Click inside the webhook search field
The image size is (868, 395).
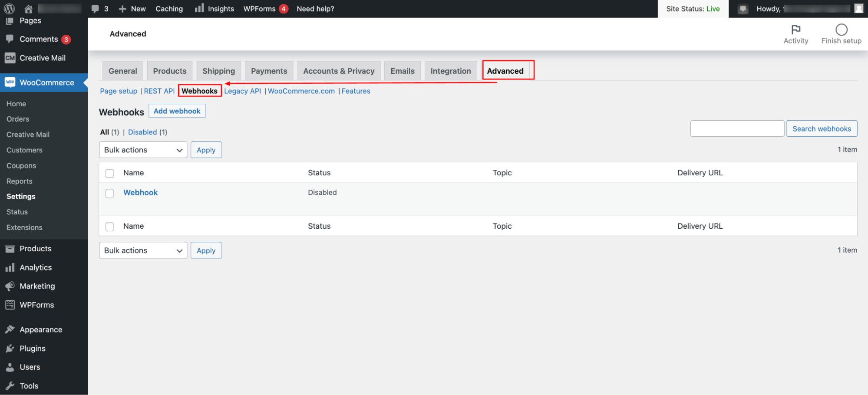[x=737, y=128]
